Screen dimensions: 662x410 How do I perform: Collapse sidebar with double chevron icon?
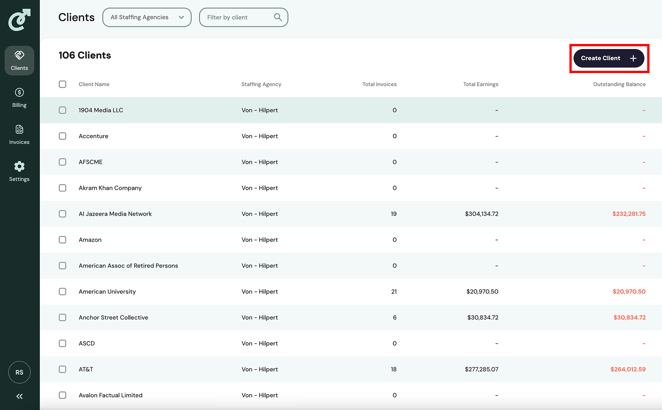(19, 396)
